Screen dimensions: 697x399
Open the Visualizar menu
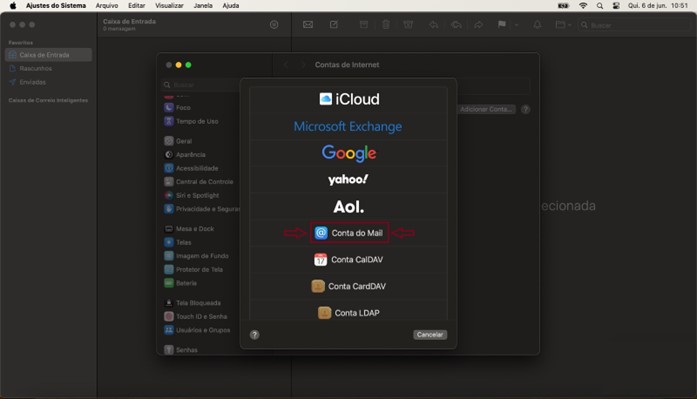tap(169, 5)
